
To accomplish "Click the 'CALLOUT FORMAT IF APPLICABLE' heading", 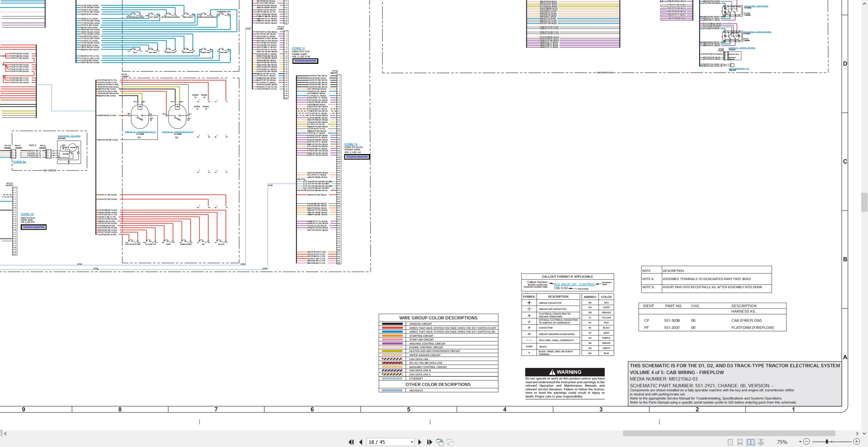I will tap(567, 277).
